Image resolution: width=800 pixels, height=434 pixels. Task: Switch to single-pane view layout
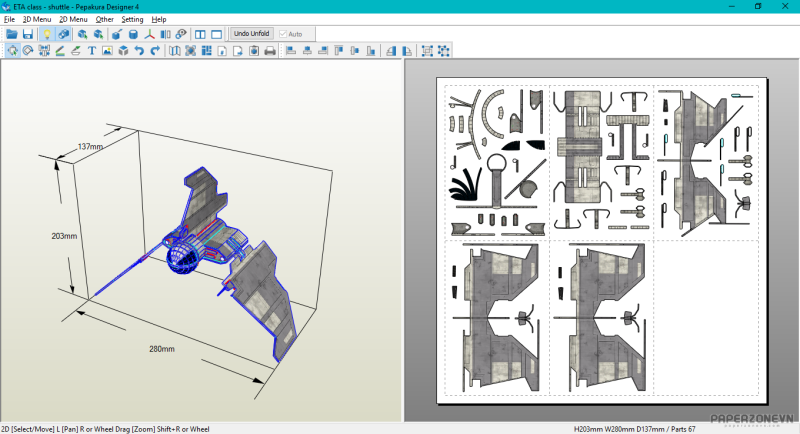pos(216,34)
